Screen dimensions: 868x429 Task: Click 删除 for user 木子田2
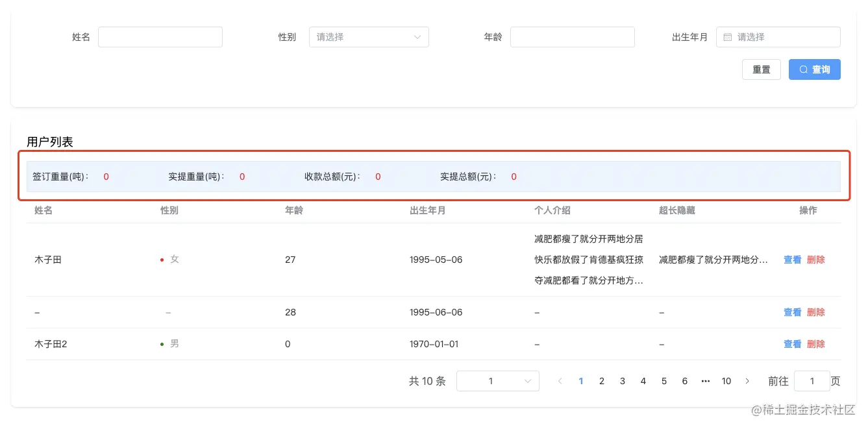[815, 344]
